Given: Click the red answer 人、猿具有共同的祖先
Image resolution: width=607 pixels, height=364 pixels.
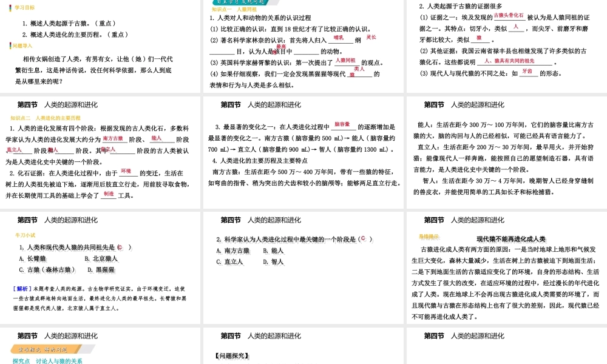Looking at the screenshot, I should pyautogui.click(x=509, y=61).
